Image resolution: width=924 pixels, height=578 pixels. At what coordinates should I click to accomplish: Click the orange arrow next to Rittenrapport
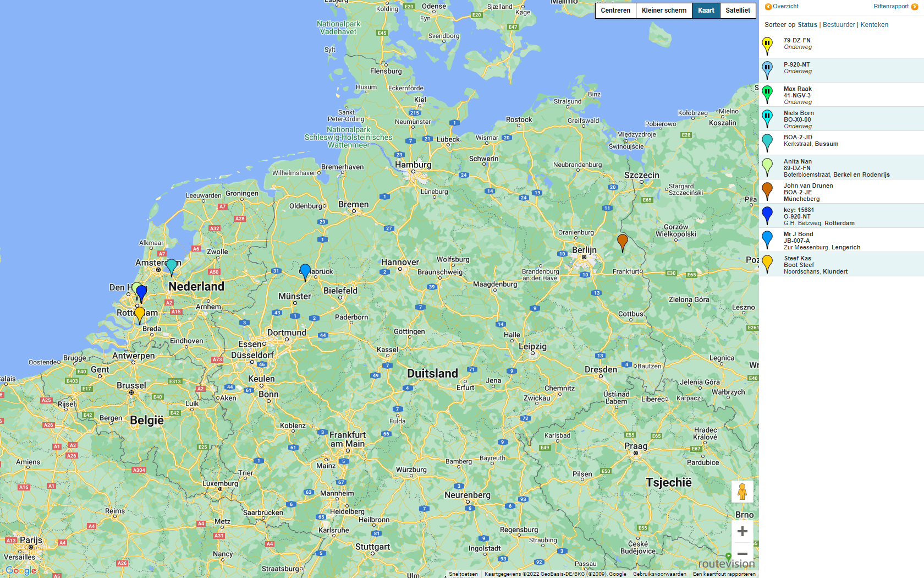pos(915,7)
